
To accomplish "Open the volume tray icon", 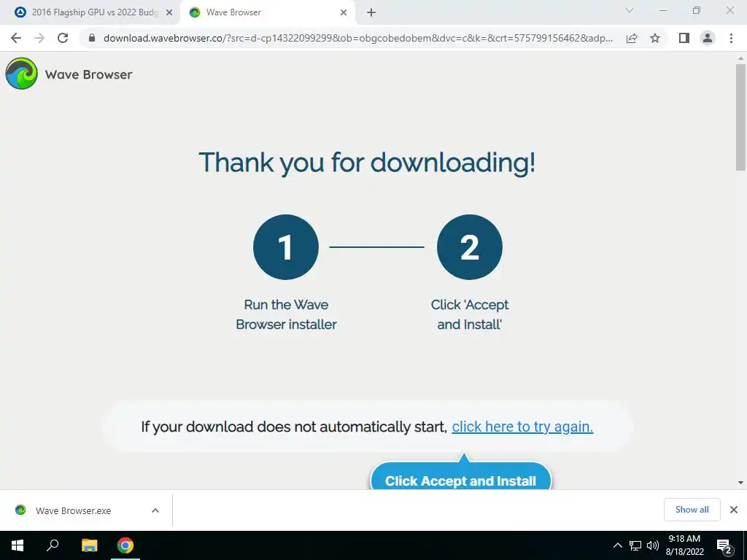I will (652, 545).
